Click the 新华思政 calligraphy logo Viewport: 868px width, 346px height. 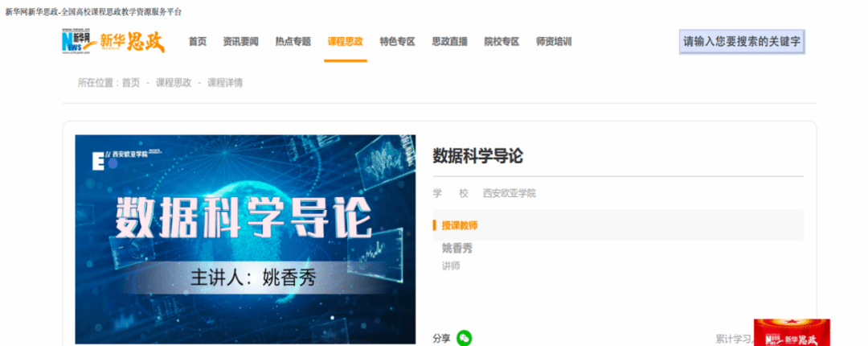132,42
